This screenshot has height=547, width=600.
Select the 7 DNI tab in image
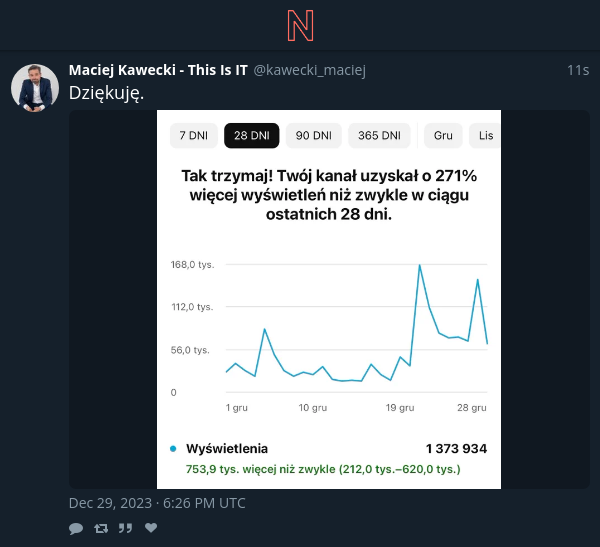[194, 136]
